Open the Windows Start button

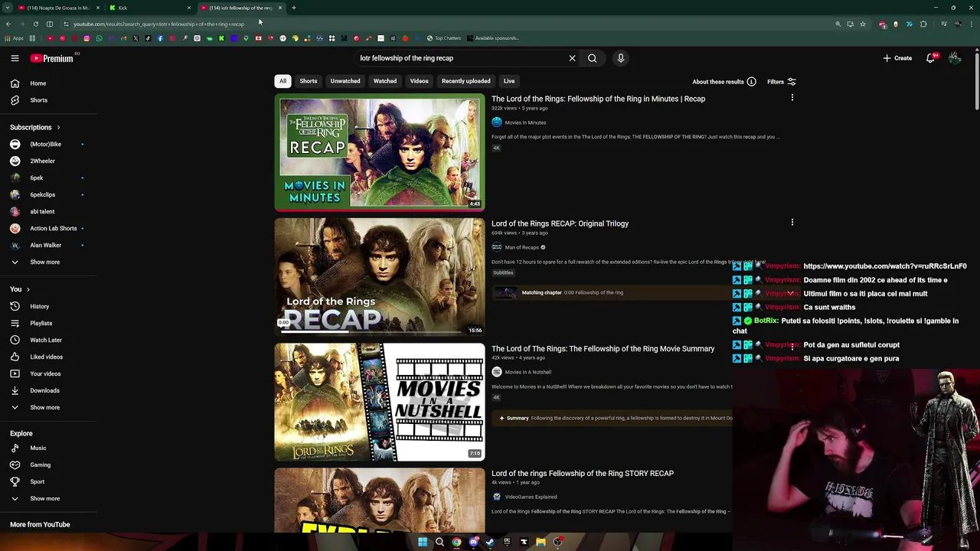[x=423, y=543]
